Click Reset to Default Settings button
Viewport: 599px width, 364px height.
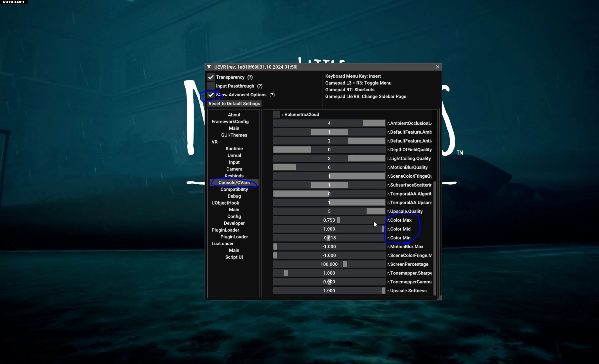234,103
